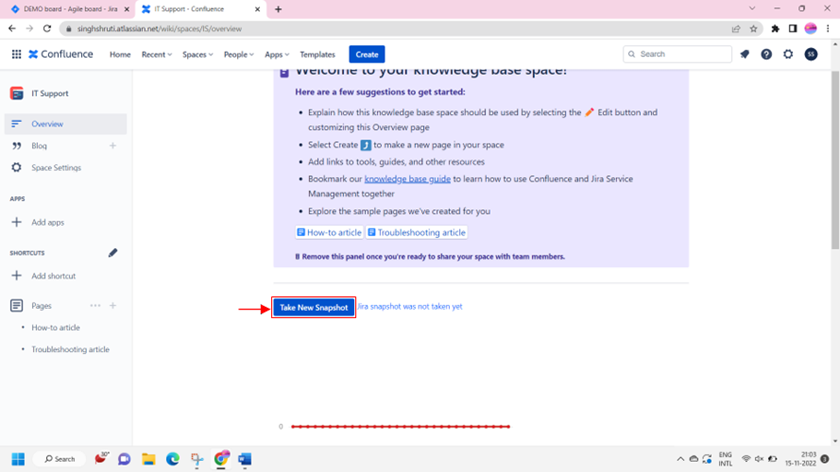This screenshot has width=840, height=472.
Task: Open the taskbar clock and date
Action: (x=801, y=459)
